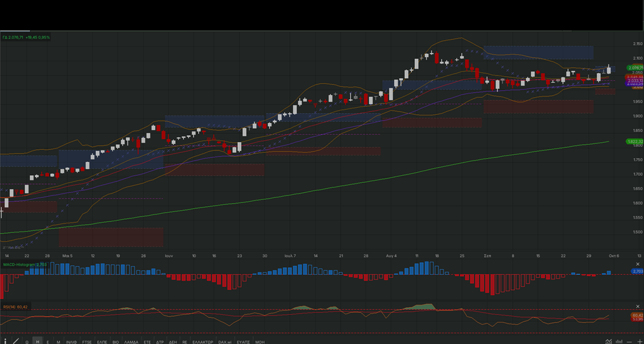Click the Αυγ 4 date axis label

click(x=391, y=256)
